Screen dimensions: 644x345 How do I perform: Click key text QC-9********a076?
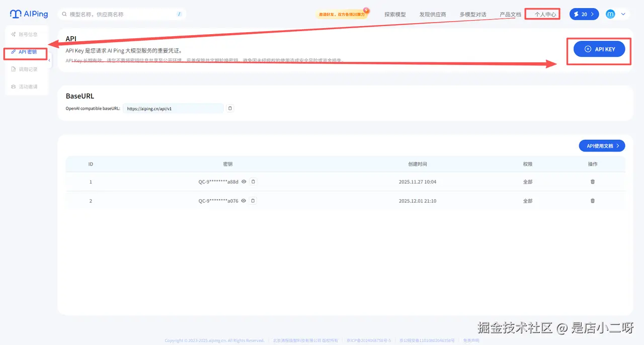(x=218, y=201)
